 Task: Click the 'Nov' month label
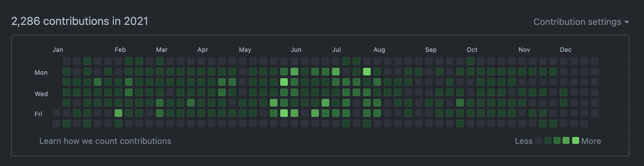524,50
